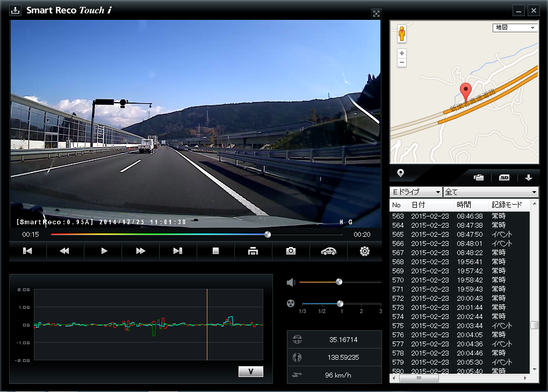Viewport: 548px width, 392px height.
Task: Open folder icon below the map
Action: pos(479,178)
